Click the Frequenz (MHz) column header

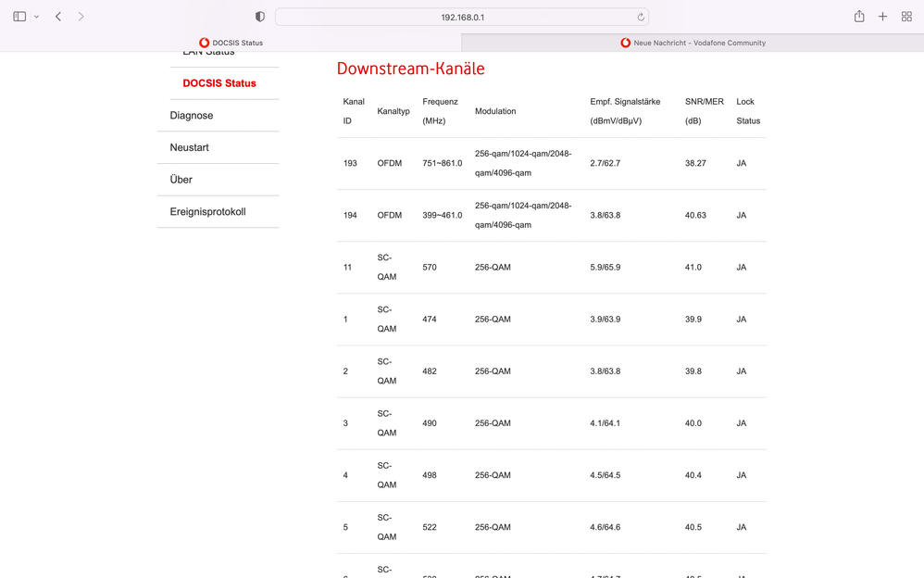[x=440, y=111]
